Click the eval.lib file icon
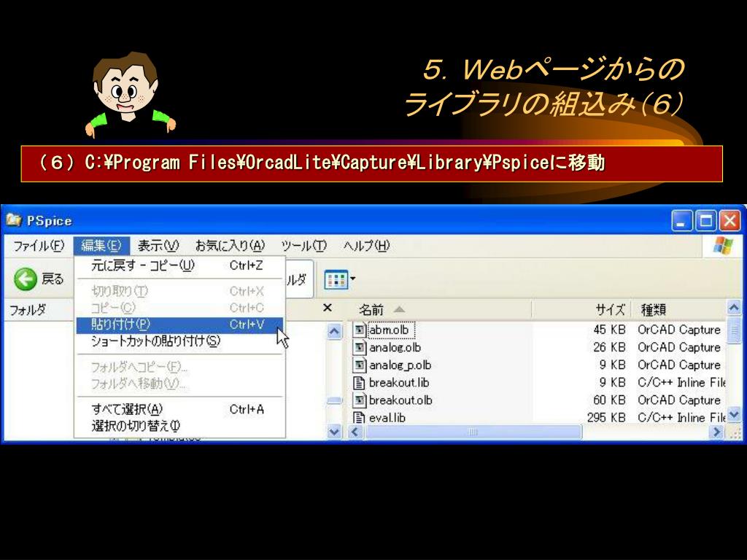The height and width of the screenshot is (560, 747). pyautogui.click(x=360, y=418)
